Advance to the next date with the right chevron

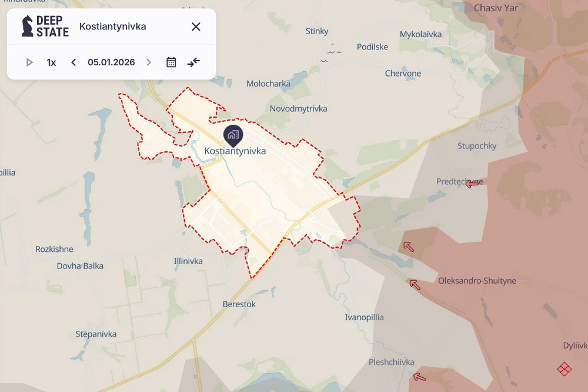[x=149, y=62]
